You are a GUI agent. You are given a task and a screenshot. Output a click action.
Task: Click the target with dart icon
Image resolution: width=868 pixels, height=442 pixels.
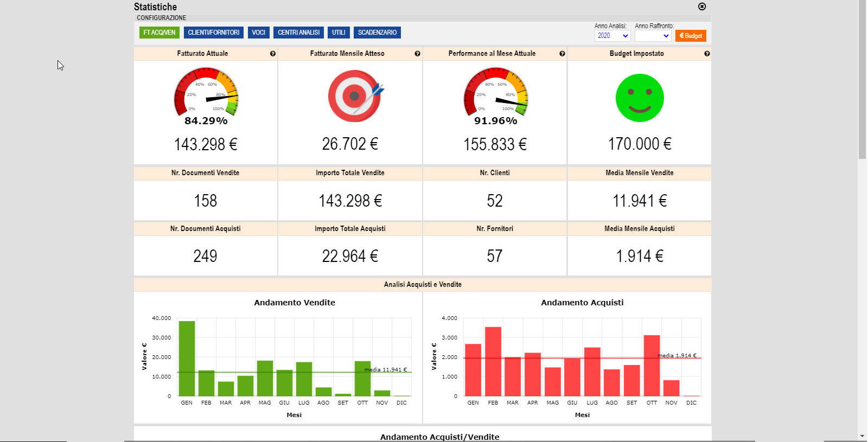pyautogui.click(x=355, y=96)
